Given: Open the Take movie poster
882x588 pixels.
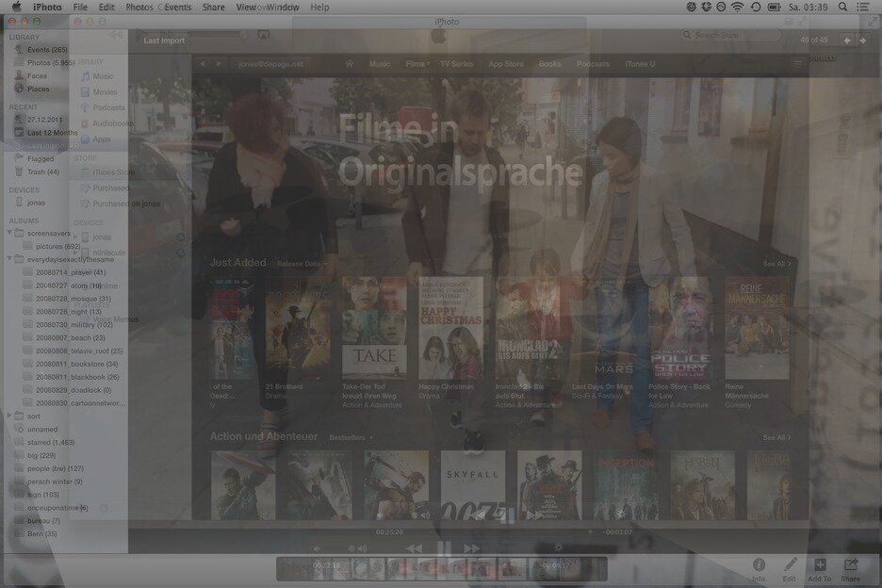Looking at the screenshot, I should coord(374,328).
